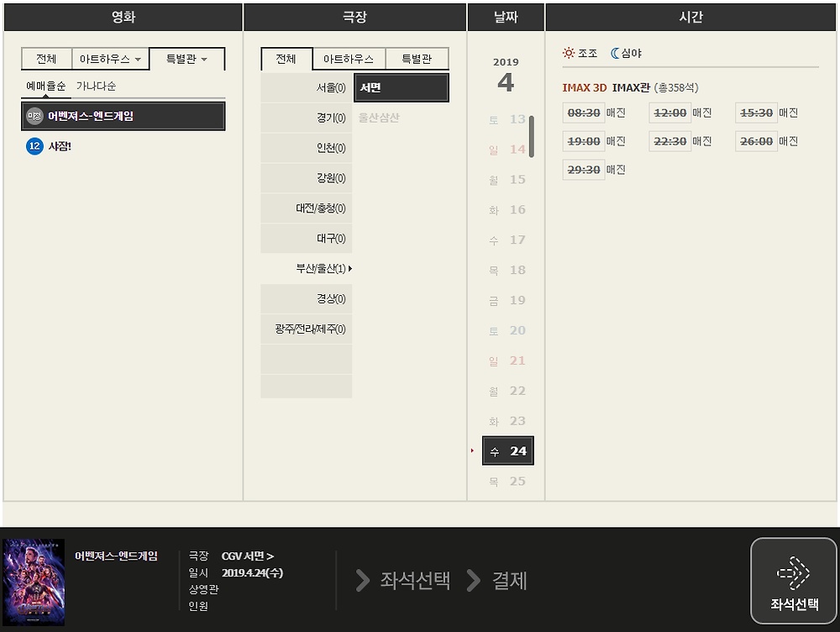Click the CGV 서면 > theater link
Screen dimensions: 840x632
(248, 556)
